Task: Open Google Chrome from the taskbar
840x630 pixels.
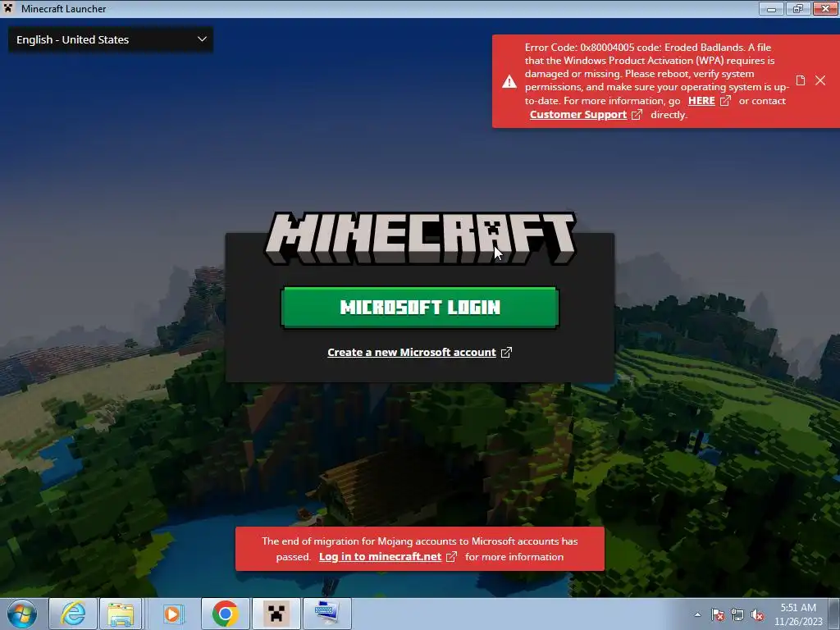Action: coord(225,614)
